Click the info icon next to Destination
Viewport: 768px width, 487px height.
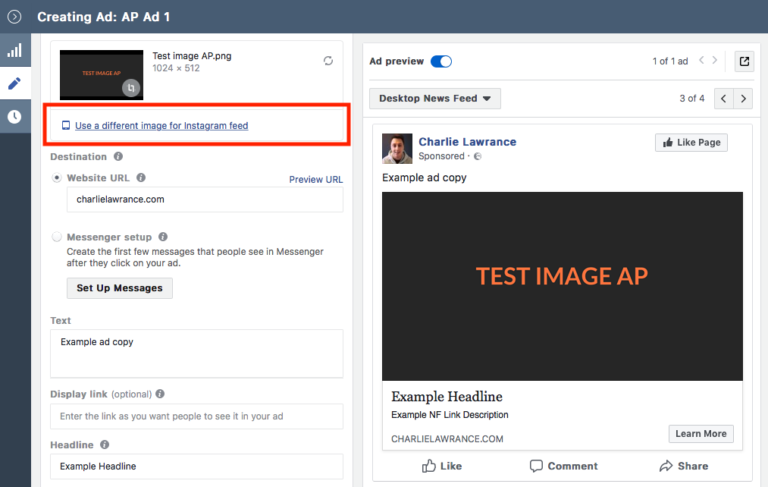[x=118, y=157]
